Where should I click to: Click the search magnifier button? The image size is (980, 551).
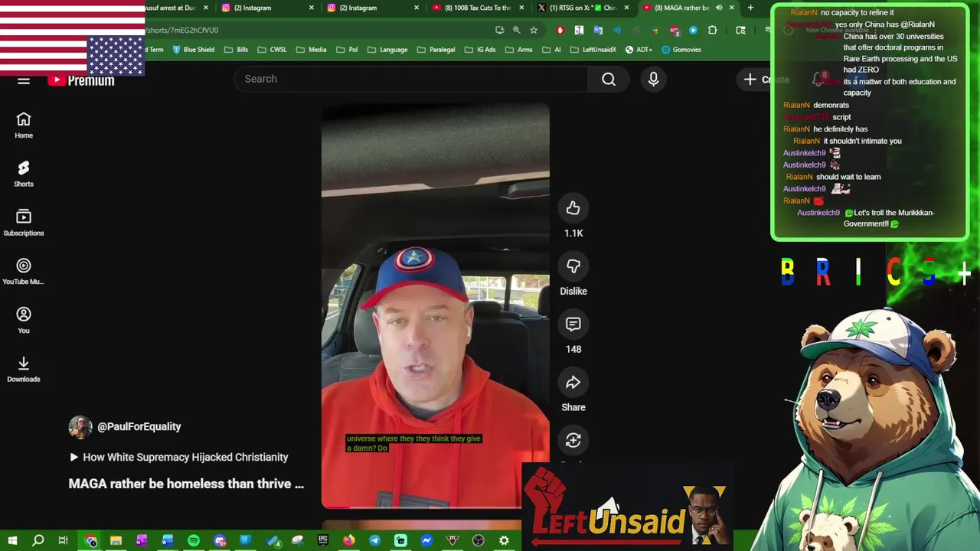click(609, 79)
